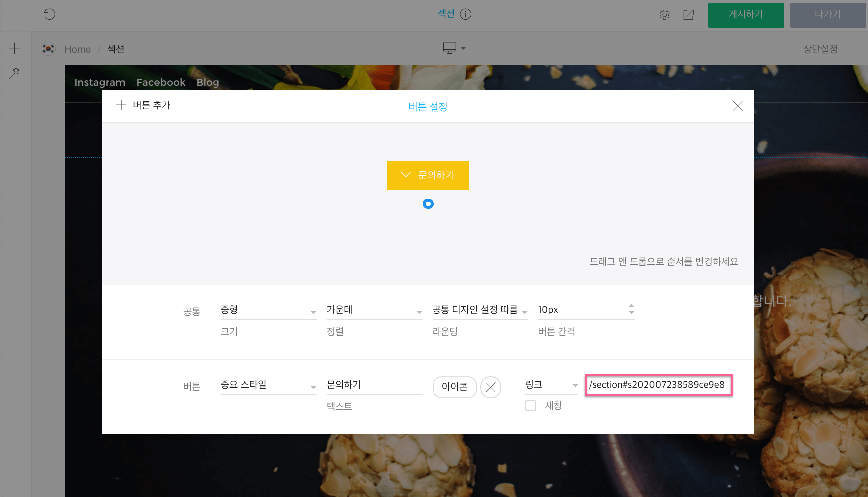Screen dimensions: 868x497
Task: Open the 정렬 alignment dropdown showing 가운데
Action: [375, 310]
